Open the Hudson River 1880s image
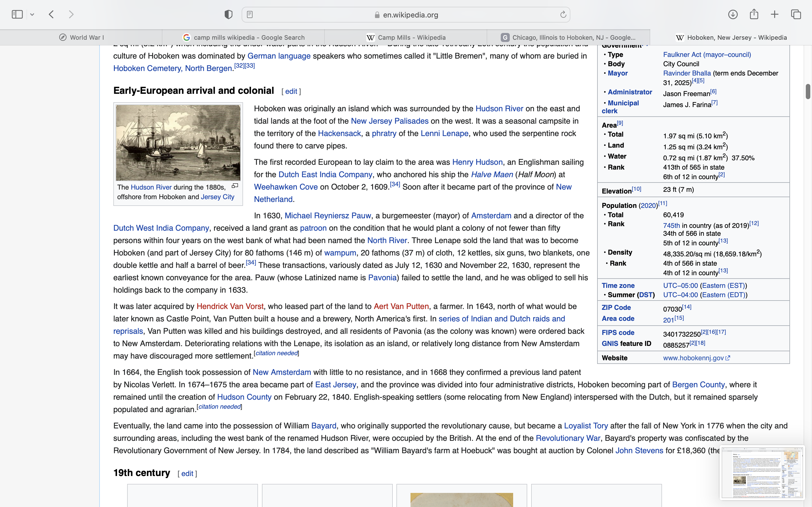812x507 pixels. coord(178,143)
